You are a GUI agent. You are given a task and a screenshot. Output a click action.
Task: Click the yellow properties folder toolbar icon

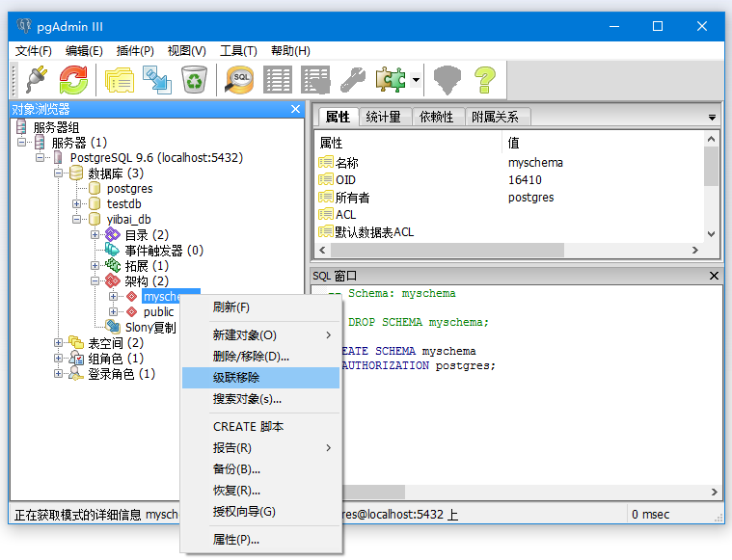pyautogui.click(x=120, y=80)
